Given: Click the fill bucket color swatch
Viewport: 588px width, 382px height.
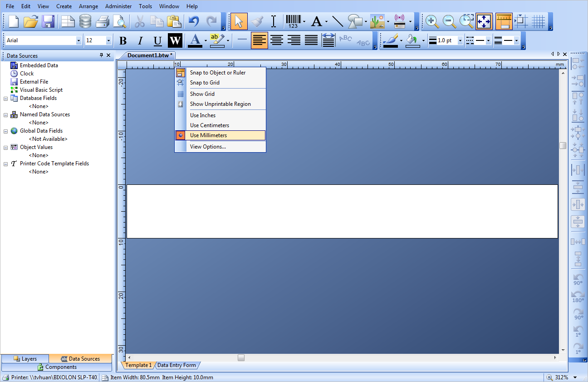Looking at the screenshot, I should coord(412,40).
